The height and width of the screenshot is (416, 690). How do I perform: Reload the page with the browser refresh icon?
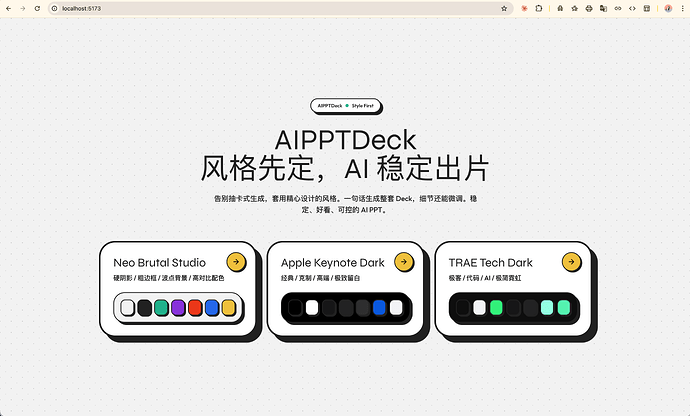(x=38, y=8)
